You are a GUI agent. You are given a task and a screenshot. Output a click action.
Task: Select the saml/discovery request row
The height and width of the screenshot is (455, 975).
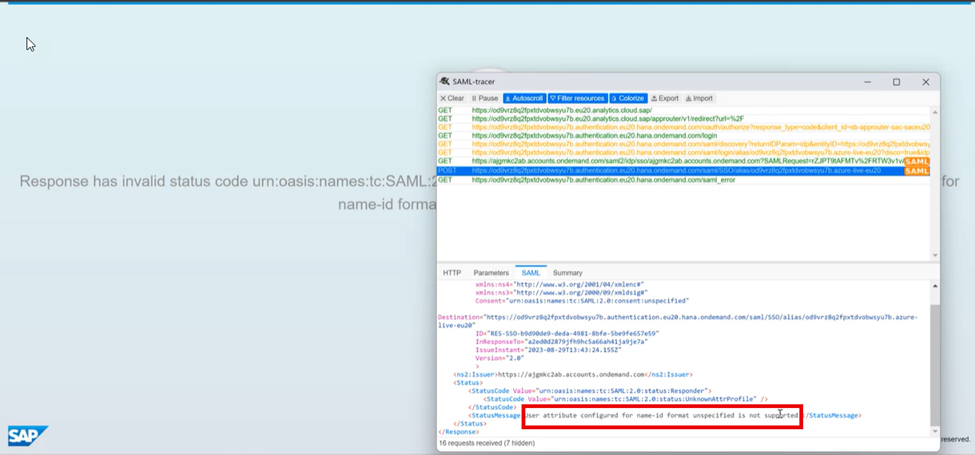683,144
